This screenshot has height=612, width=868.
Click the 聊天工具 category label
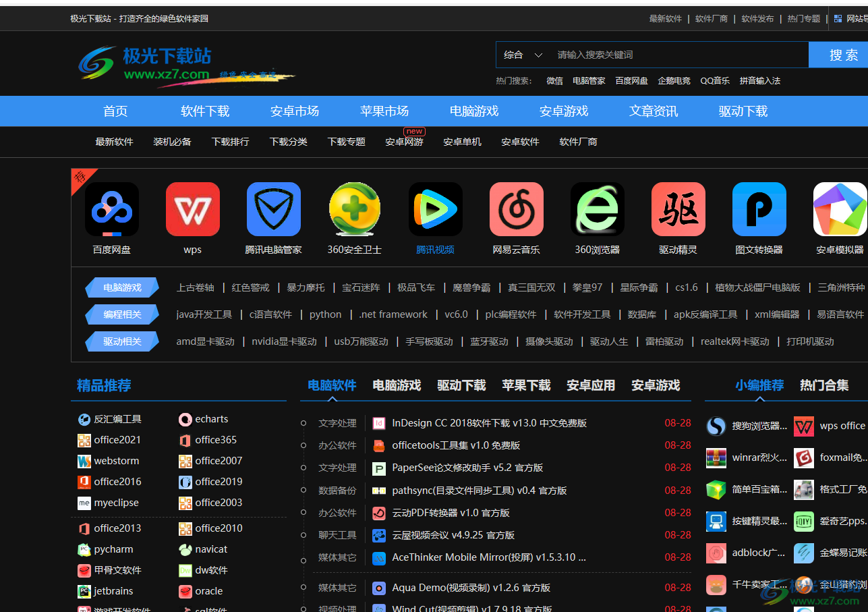point(337,535)
